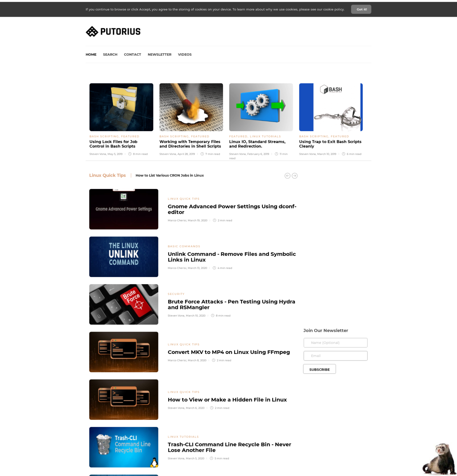The height and width of the screenshot is (476, 457).
Task: Click Gnome Advanced Power Settings thumbnail
Action: (x=124, y=209)
